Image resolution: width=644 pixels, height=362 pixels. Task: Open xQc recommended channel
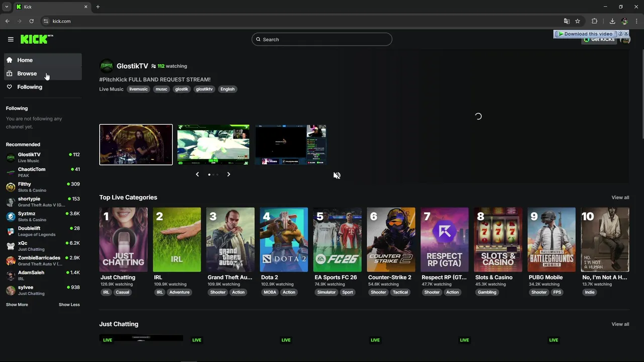[x=43, y=245]
